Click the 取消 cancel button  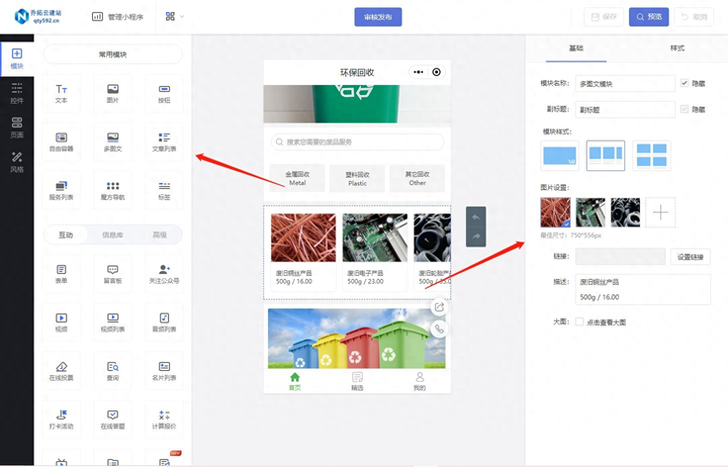(694, 17)
